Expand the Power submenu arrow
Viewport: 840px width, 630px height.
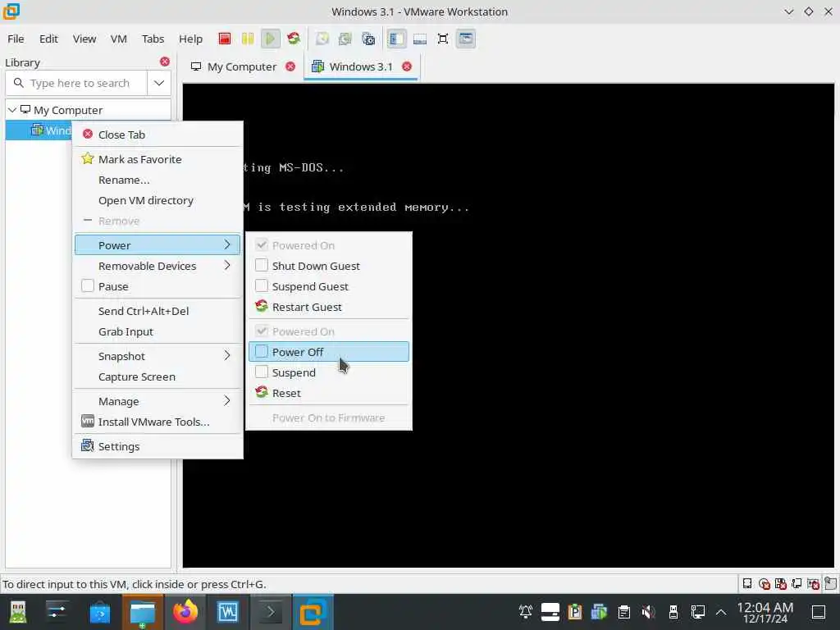click(x=227, y=244)
